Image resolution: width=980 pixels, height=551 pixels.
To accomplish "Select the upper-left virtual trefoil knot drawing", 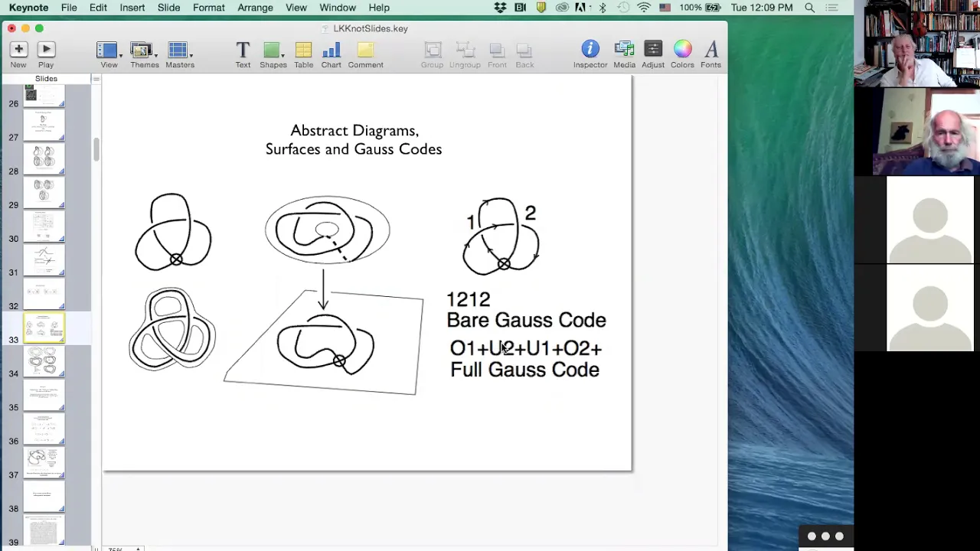I will pyautogui.click(x=173, y=232).
